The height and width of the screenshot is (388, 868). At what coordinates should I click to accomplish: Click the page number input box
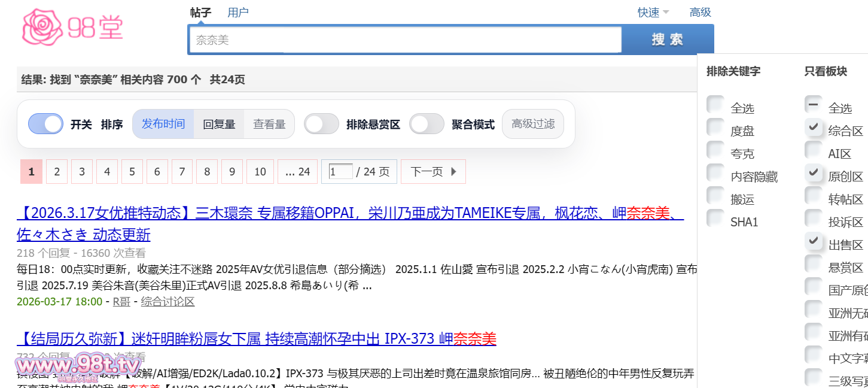[x=340, y=172]
